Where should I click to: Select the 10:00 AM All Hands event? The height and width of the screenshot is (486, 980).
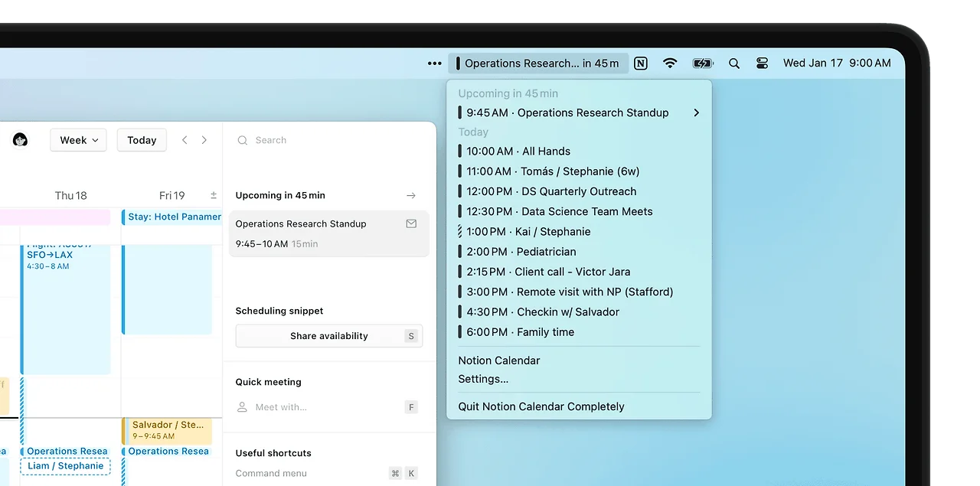point(518,152)
